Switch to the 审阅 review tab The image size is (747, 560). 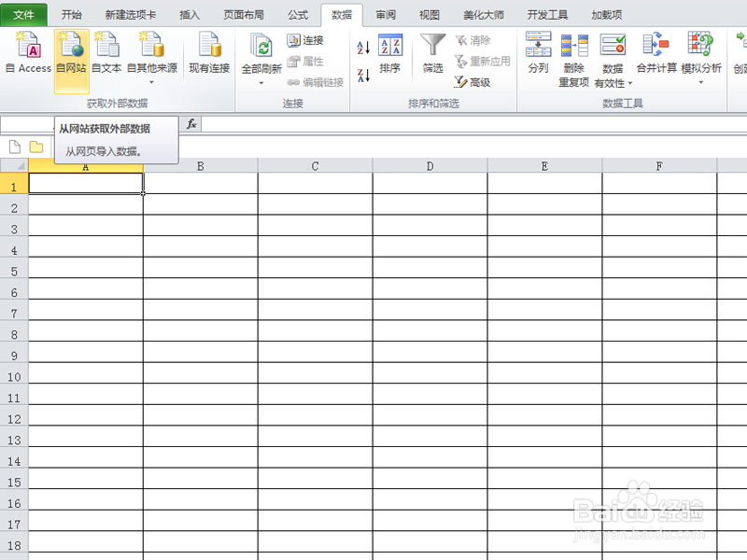[386, 15]
